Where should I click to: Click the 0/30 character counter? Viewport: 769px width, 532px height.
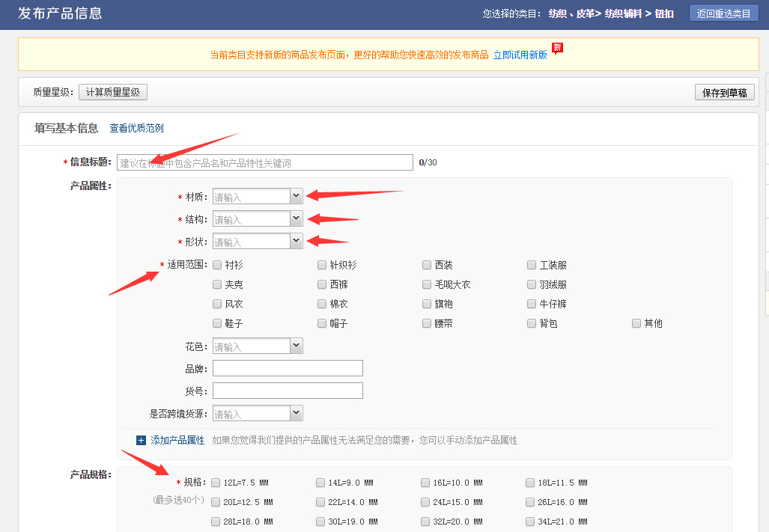[x=428, y=162]
